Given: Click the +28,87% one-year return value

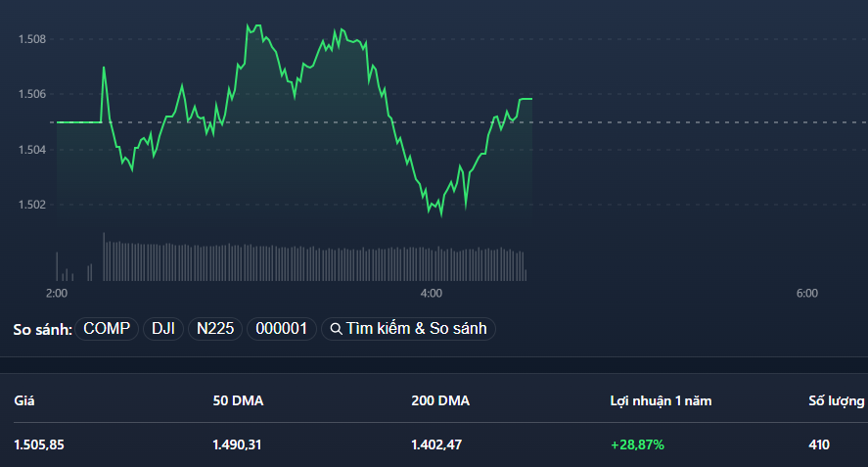Looking at the screenshot, I should coord(637,444).
